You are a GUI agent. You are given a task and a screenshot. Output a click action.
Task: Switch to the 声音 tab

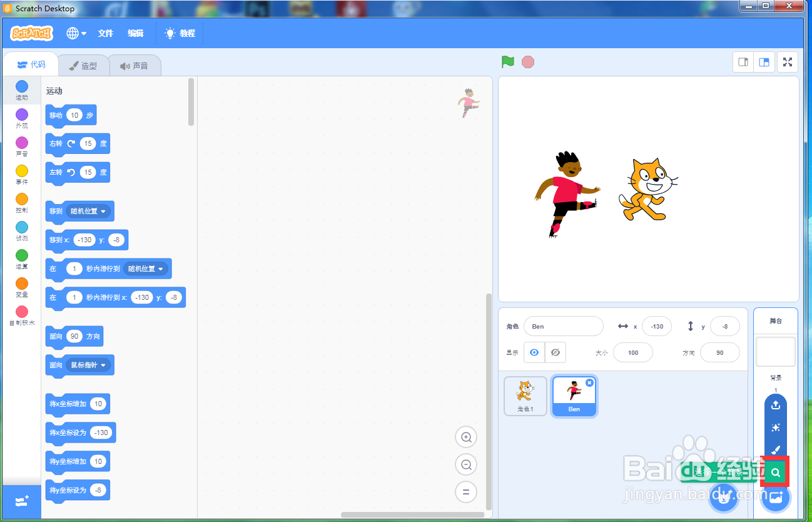(134, 65)
